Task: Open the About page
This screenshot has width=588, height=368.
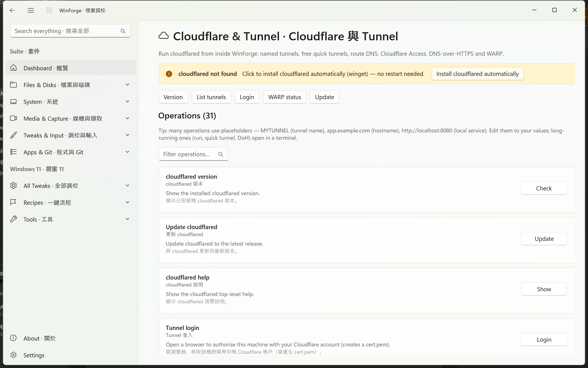Action: [70, 338]
